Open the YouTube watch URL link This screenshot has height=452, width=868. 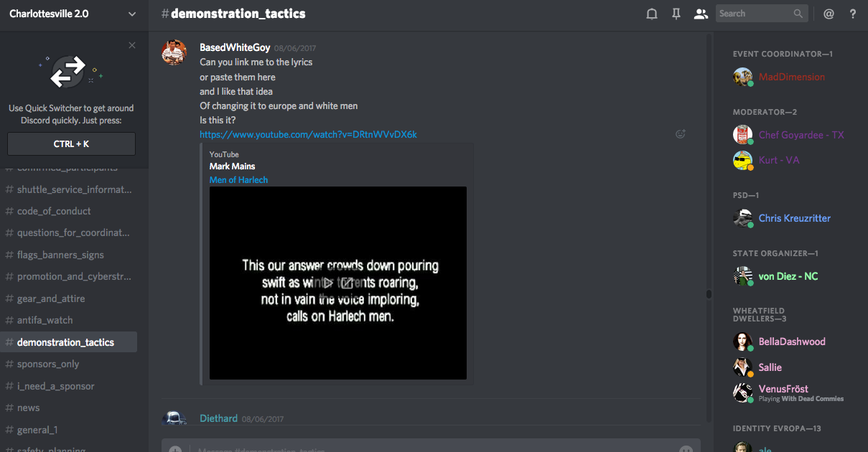[x=308, y=134]
